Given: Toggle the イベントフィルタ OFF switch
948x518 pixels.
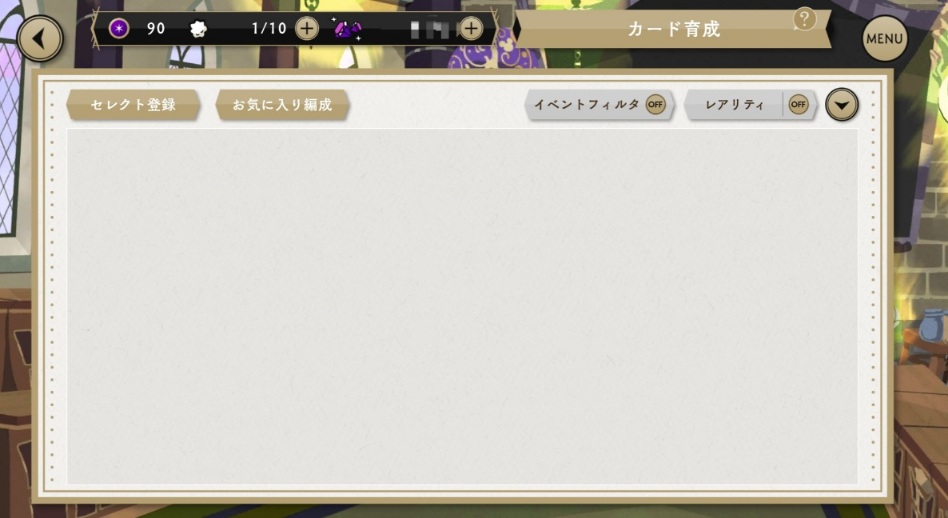Looking at the screenshot, I should point(655,105).
